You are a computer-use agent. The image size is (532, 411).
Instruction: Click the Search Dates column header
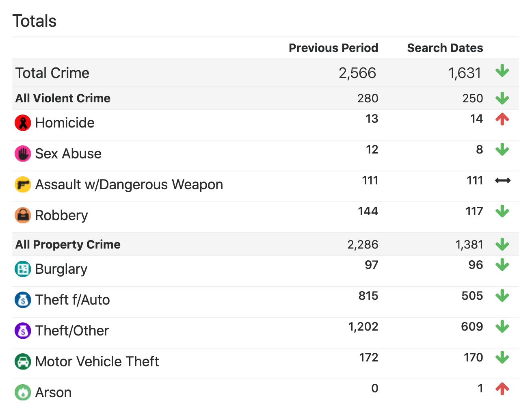[445, 48]
